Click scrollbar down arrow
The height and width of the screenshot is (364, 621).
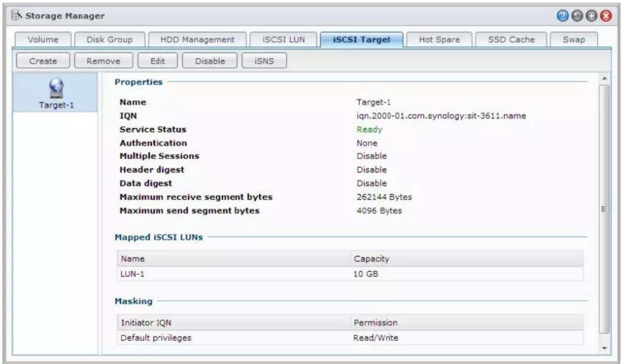[604, 348]
